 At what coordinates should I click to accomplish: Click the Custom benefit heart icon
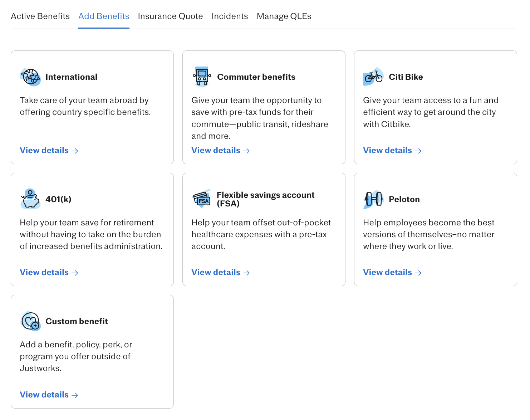[30, 321]
